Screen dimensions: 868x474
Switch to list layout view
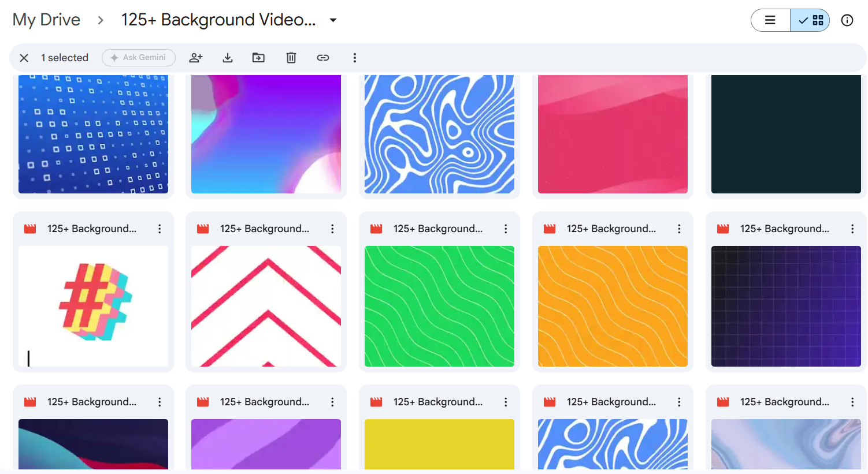coord(770,20)
